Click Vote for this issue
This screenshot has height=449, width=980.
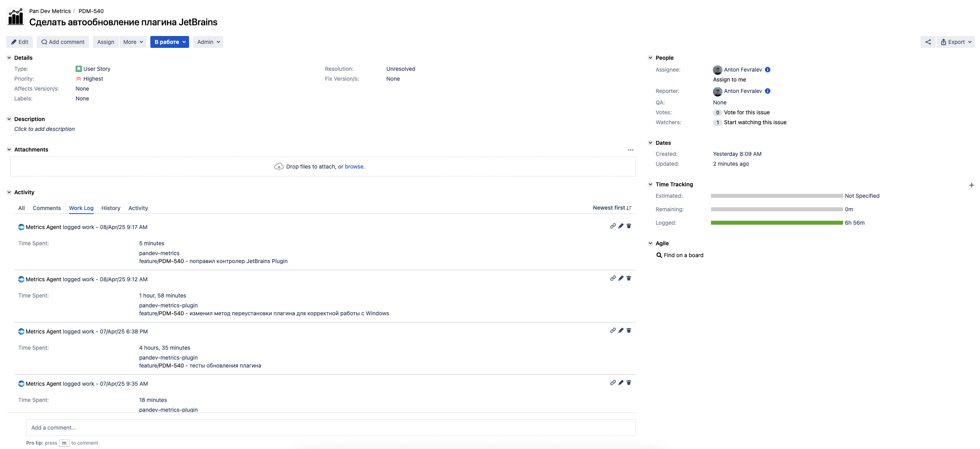747,112
